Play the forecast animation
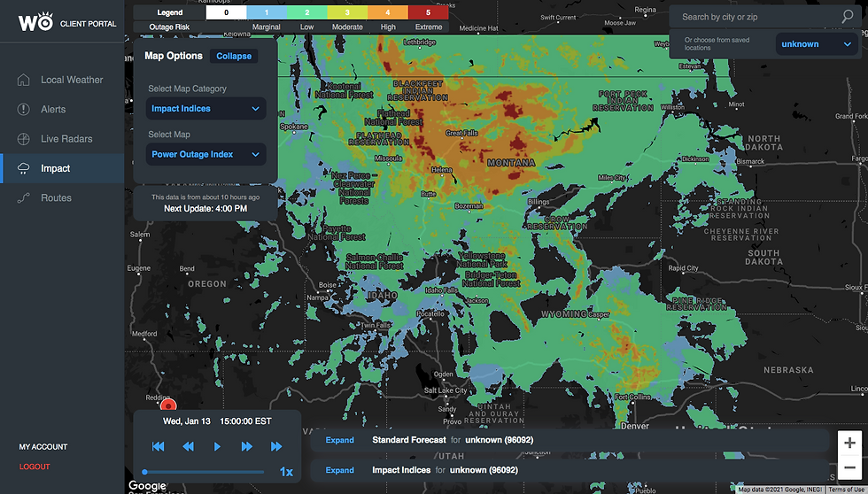The width and height of the screenshot is (868, 494). click(x=217, y=446)
